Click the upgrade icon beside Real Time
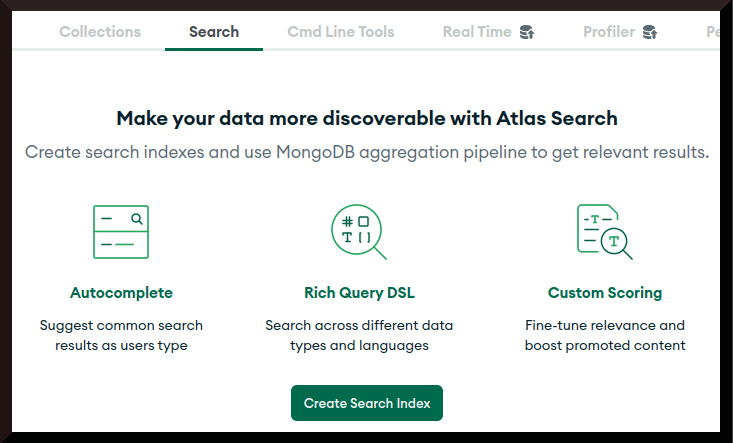The height and width of the screenshot is (443, 733). [x=526, y=32]
